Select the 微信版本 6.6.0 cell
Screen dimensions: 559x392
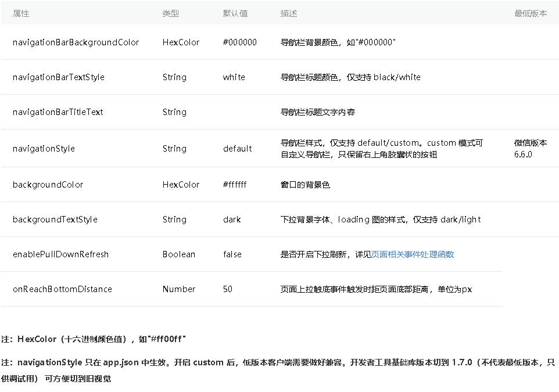click(531, 149)
